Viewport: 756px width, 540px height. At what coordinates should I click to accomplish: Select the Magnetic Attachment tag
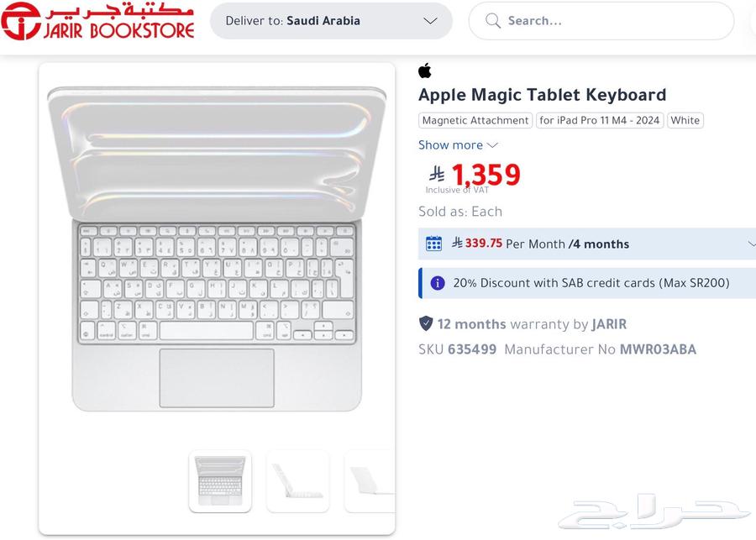475,120
